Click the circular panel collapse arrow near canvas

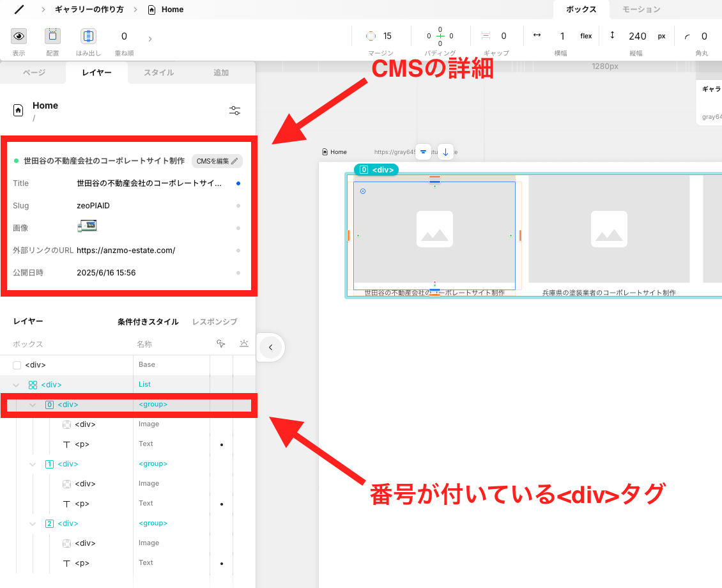tap(270, 347)
